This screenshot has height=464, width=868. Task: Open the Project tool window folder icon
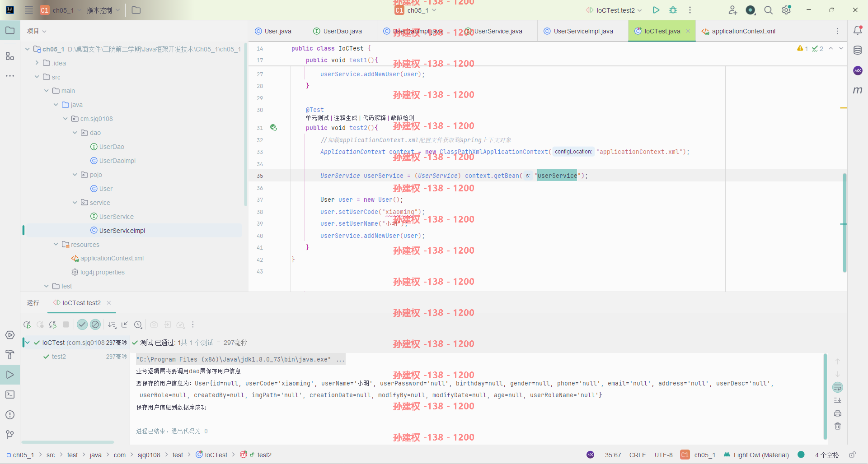pyautogui.click(x=10, y=31)
